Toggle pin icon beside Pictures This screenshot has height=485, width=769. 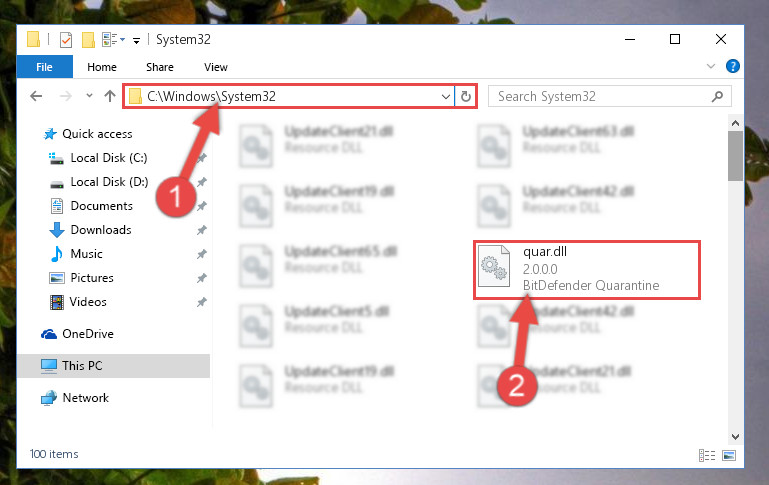pyautogui.click(x=202, y=278)
